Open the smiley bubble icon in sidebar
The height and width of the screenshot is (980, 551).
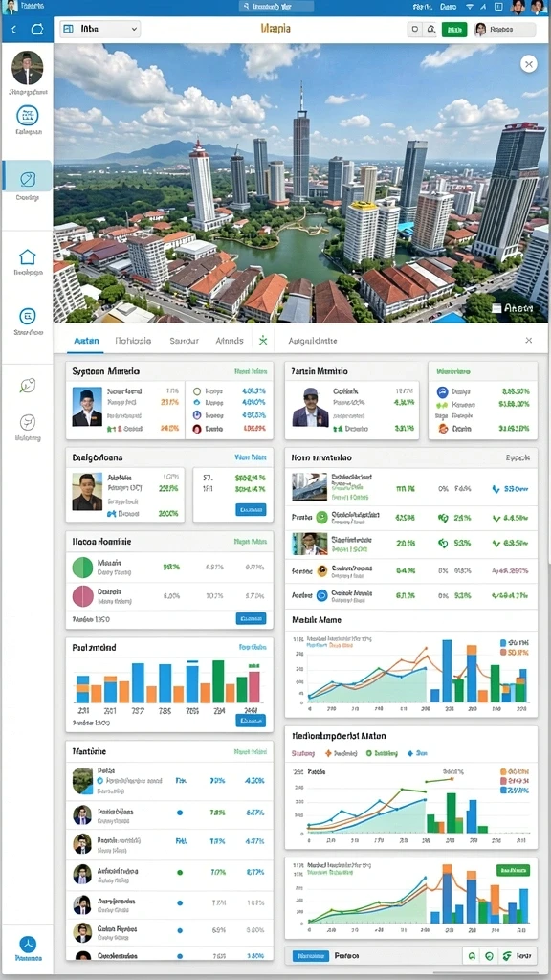pyautogui.click(x=28, y=422)
